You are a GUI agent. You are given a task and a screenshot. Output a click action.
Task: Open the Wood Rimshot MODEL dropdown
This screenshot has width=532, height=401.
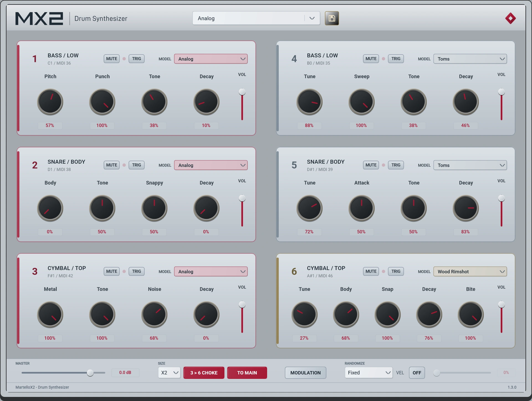point(470,271)
